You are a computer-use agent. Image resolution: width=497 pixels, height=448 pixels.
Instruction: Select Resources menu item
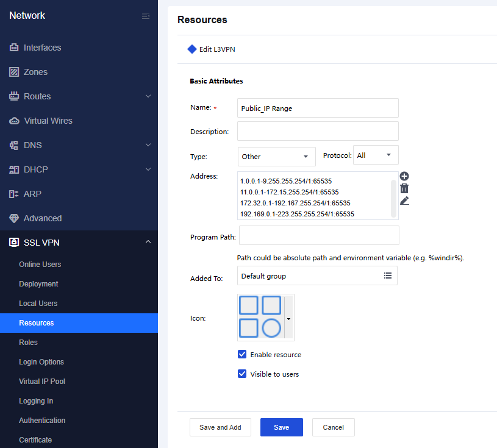(x=79, y=323)
